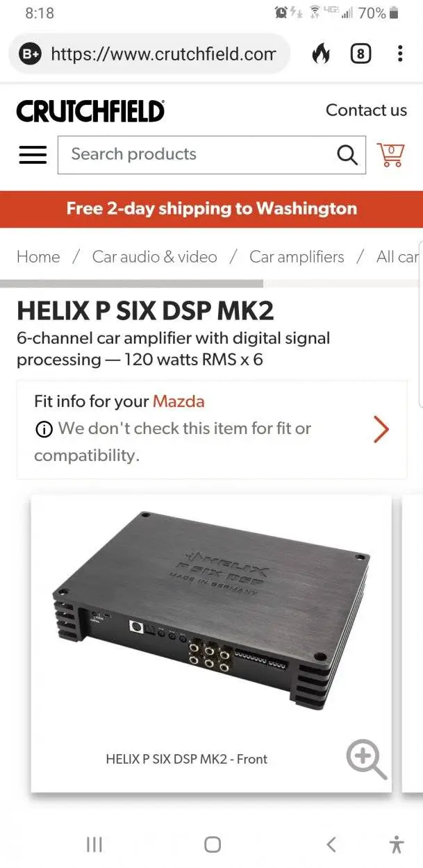Open the browser tab switcher showing 8

point(360,53)
